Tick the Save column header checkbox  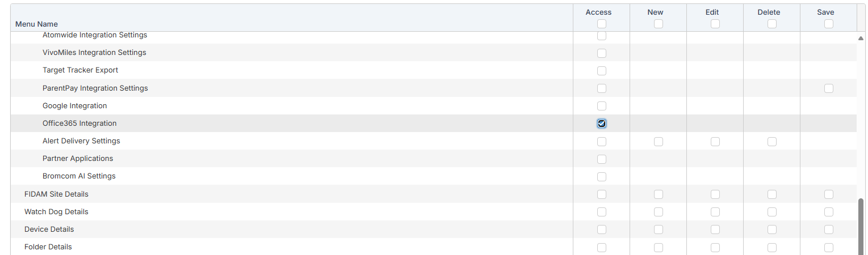(x=829, y=24)
